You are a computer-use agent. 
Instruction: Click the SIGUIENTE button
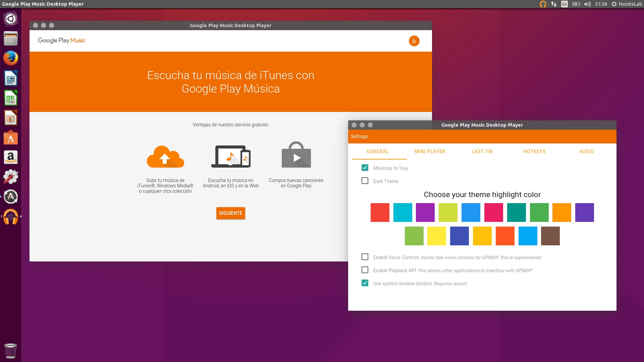click(231, 213)
